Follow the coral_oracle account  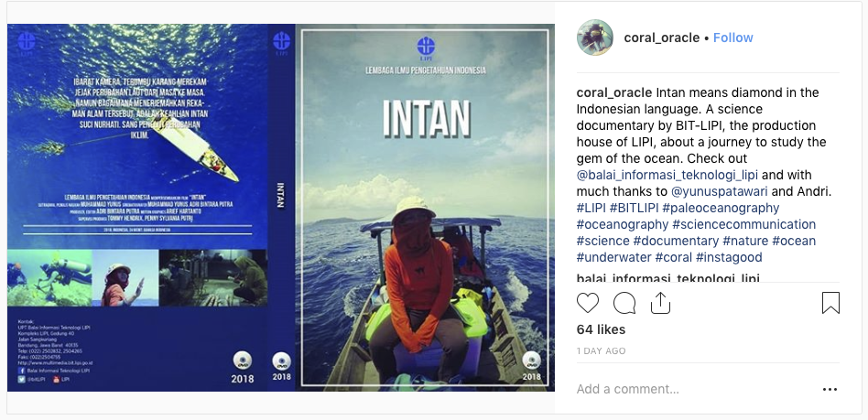pos(732,38)
